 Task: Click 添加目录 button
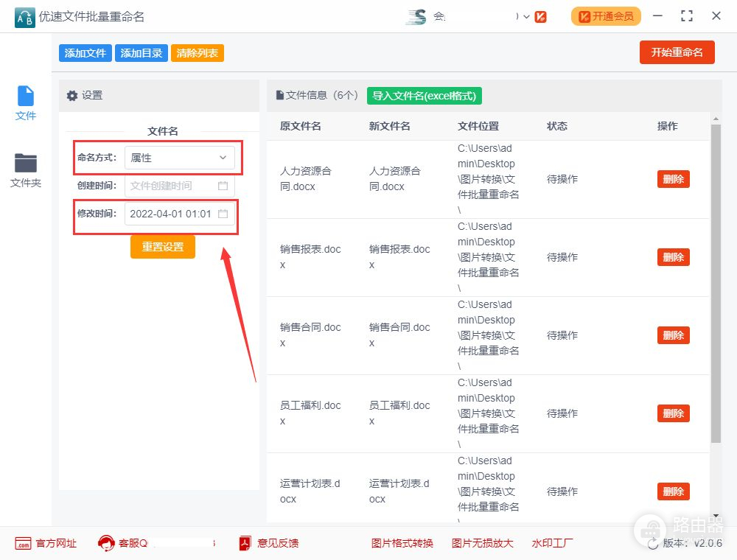click(141, 53)
